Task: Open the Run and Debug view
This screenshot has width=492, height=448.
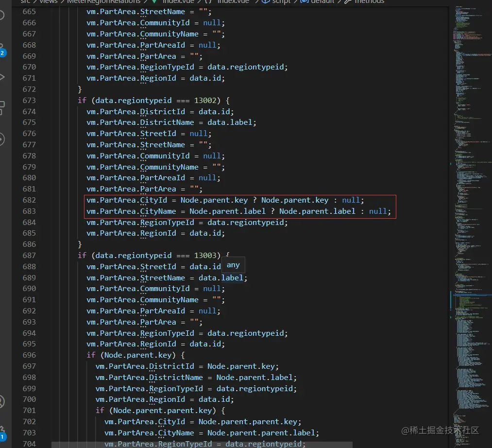Action: click(x=2, y=77)
